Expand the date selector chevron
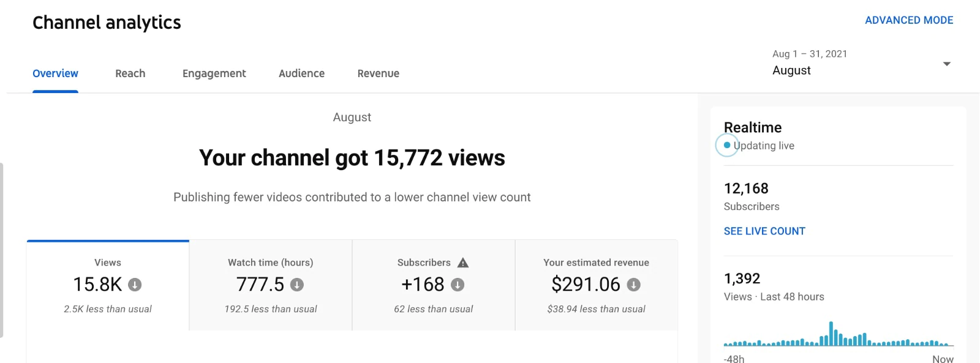The image size is (980, 363). coord(946,63)
